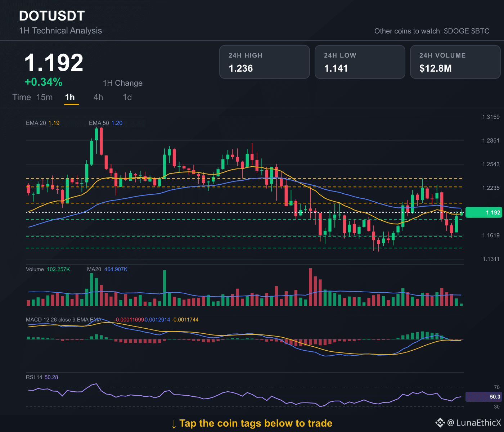Click the 24H VOLUME stat card
Viewport: 504px width, 432px height.
455,62
